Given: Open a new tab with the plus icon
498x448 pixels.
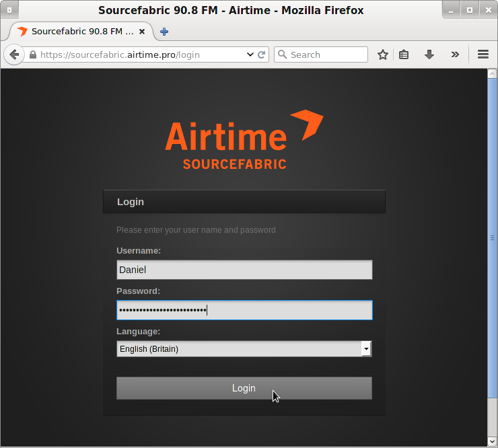Looking at the screenshot, I should [x=164, y=32].
